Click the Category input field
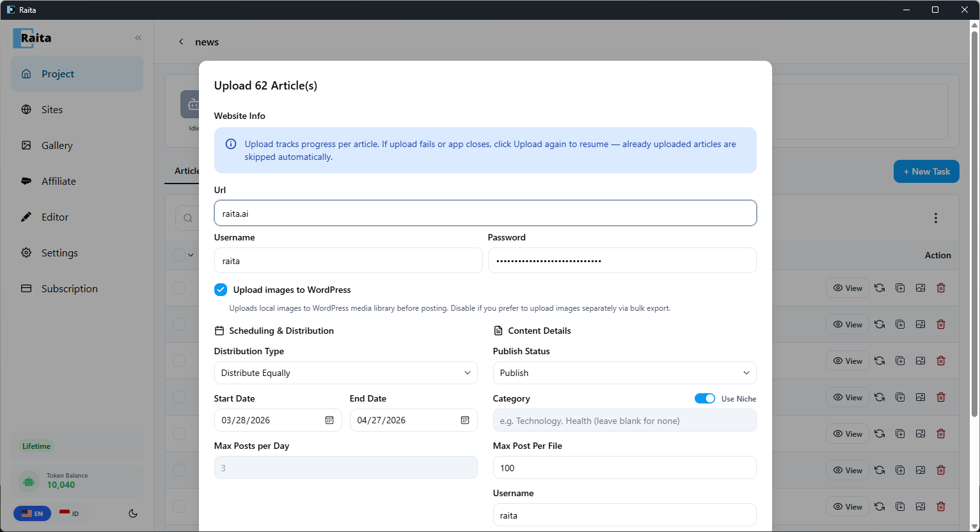This screenshot has height=532, width=980. (x=624, y=420)
